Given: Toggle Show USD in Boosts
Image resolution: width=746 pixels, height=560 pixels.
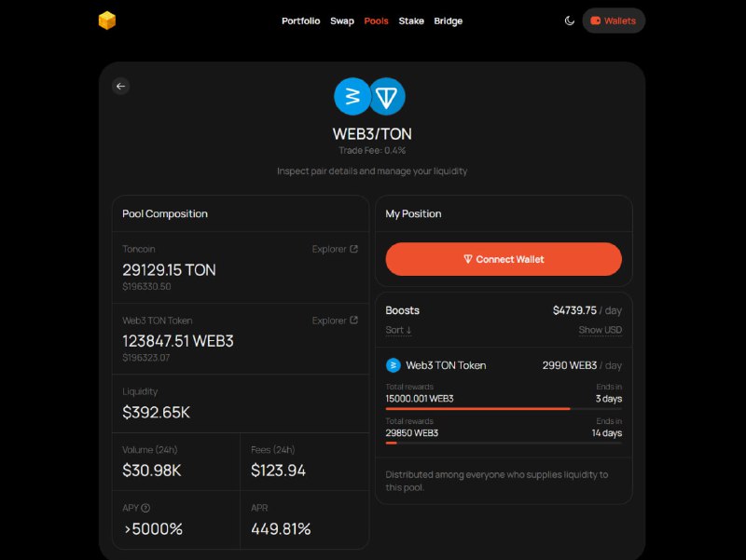Looking at the screenshot, I should pos(600,330).
